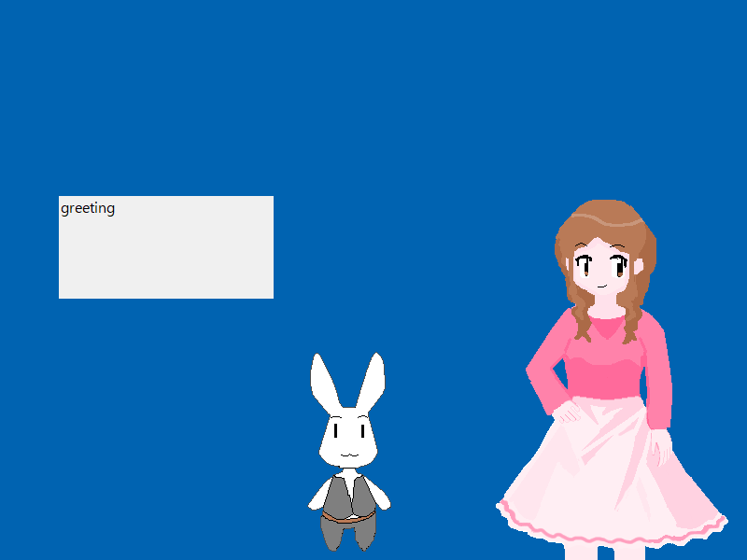This screenshot has width=747, height=560.
Task: Click the rabbit's gray trousers
Action: pos(347,532)
